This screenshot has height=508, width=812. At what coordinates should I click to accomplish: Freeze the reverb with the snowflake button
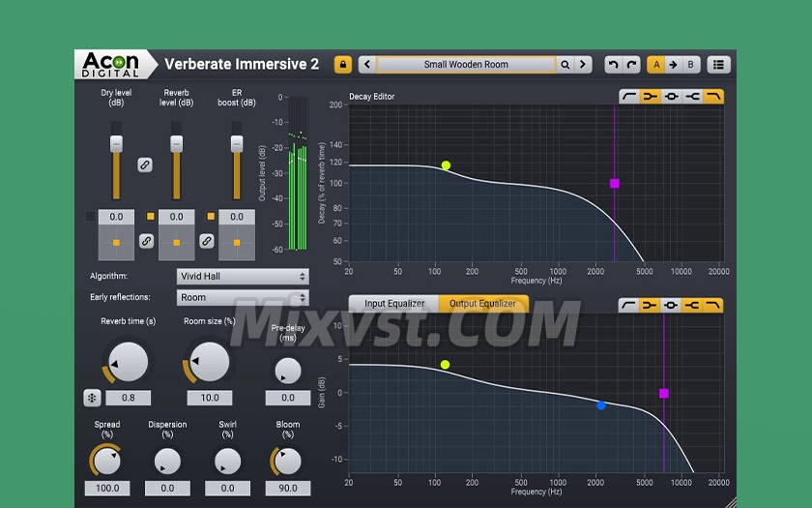coord(92,398)
